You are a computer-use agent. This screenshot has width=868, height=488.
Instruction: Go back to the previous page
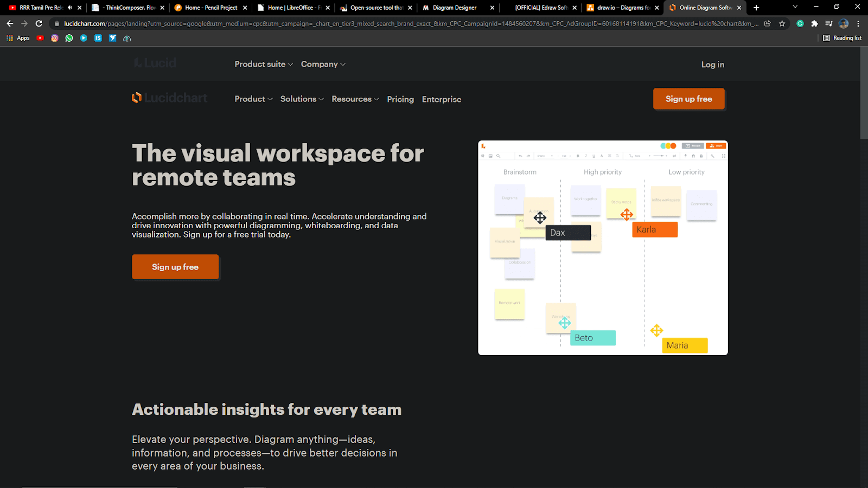pyautogui.click(x=10, y=23)
